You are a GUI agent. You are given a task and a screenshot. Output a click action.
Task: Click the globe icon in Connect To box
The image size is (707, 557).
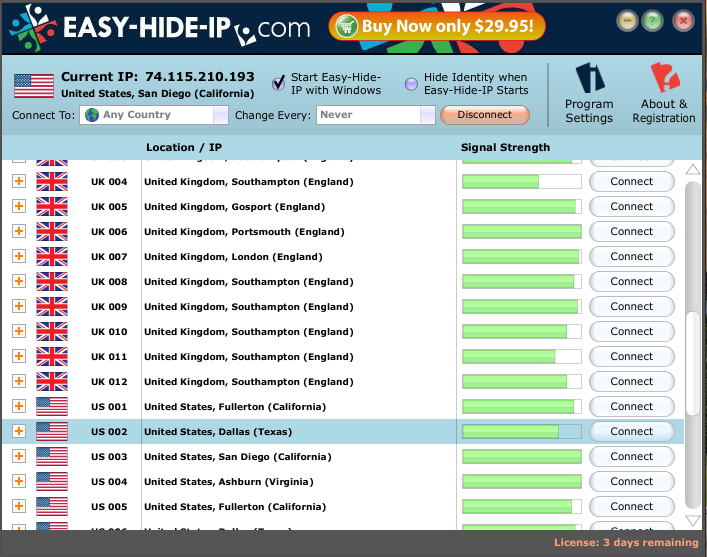[x=92, y=115]
